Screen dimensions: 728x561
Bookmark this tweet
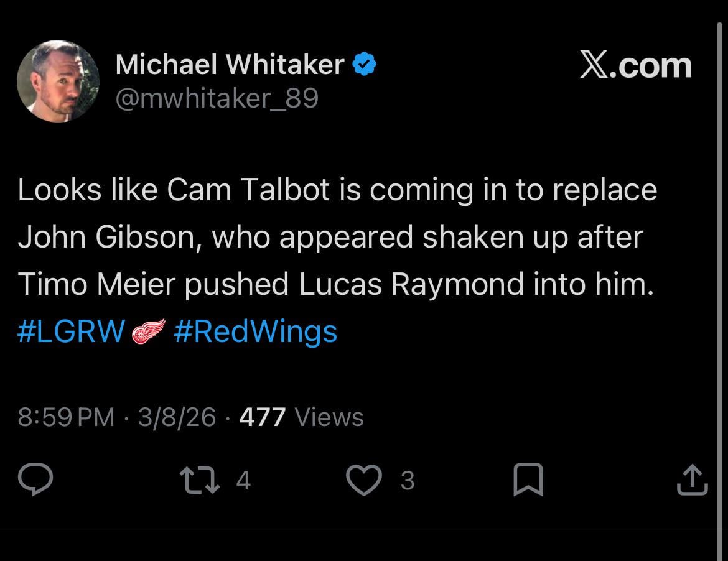coord(528,481)
